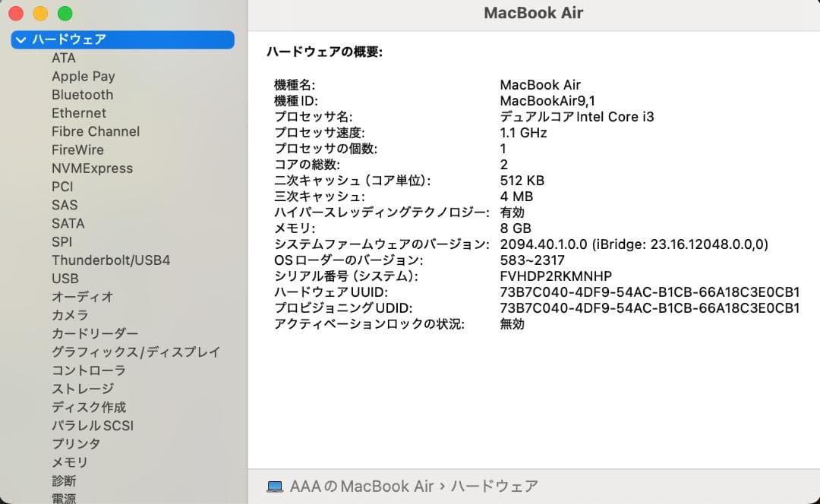Collapse the ハードウェア section chevron
820x504 pixels.
coord(20,39)
